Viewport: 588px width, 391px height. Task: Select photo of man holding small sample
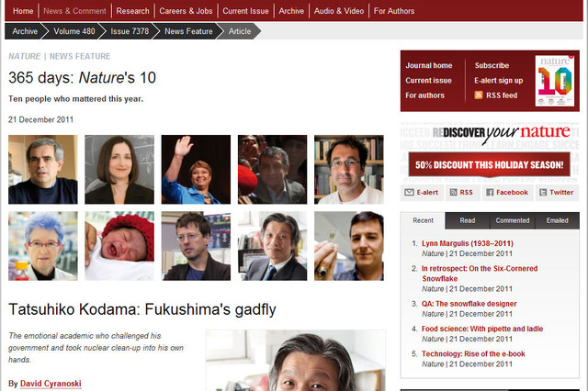pyautogui.click(x=349, y=246)
